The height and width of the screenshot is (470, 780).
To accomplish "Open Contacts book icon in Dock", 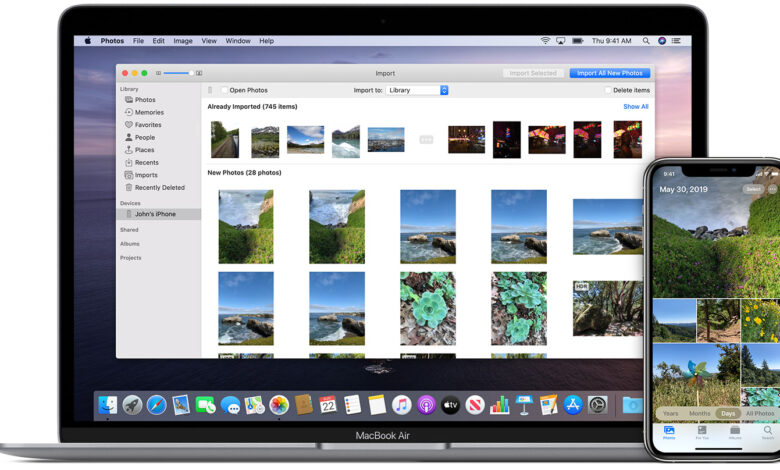I will pos(303,405).
